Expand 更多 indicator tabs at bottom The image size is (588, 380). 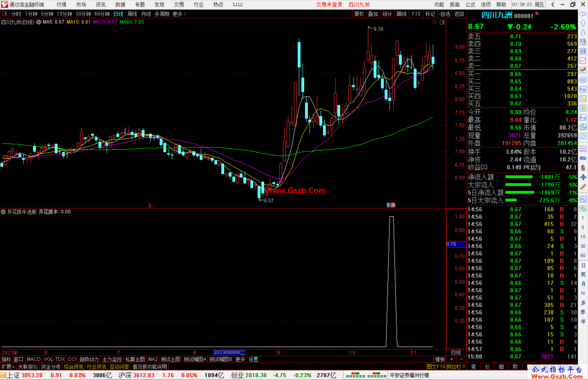click(x=240, y=359)
